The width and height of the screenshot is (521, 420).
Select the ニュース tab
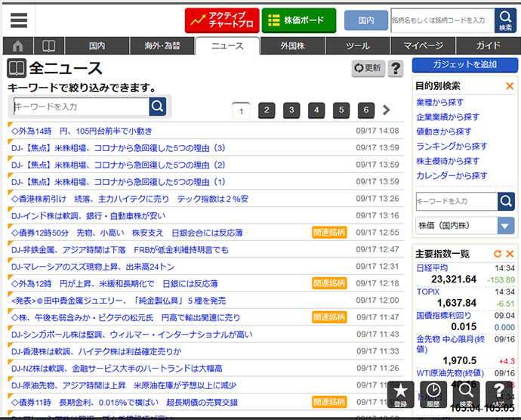click(x=227, y=46)
